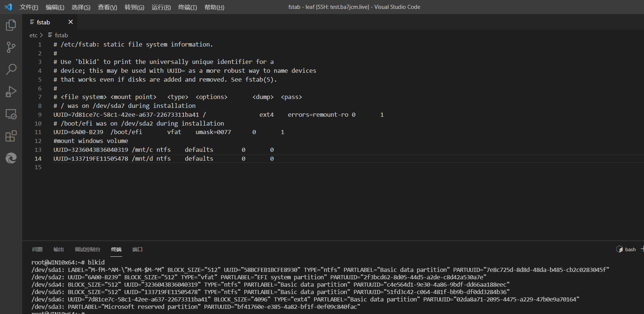Click the '<options>' header on line 7
Screen dimensions: 644x314
pyautogui.click(x=211, y=97)
